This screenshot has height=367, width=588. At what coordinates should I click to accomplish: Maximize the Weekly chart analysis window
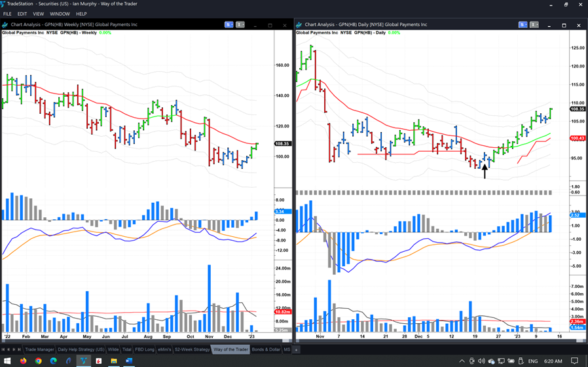click(270, 25)
